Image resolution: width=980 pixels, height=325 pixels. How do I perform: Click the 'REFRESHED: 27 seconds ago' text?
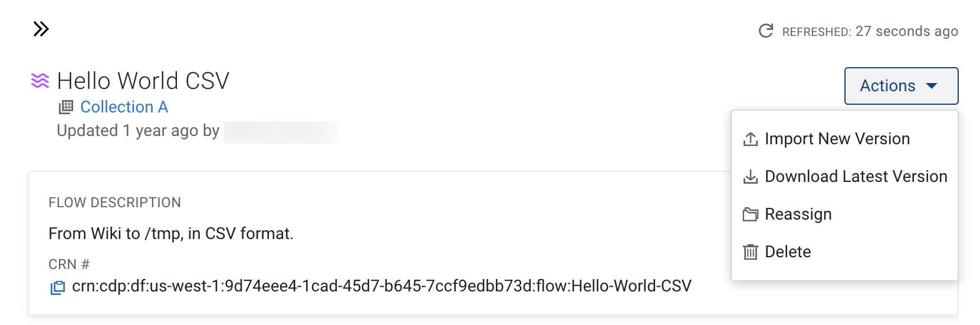pyautogui.click(x=870, y=31)
